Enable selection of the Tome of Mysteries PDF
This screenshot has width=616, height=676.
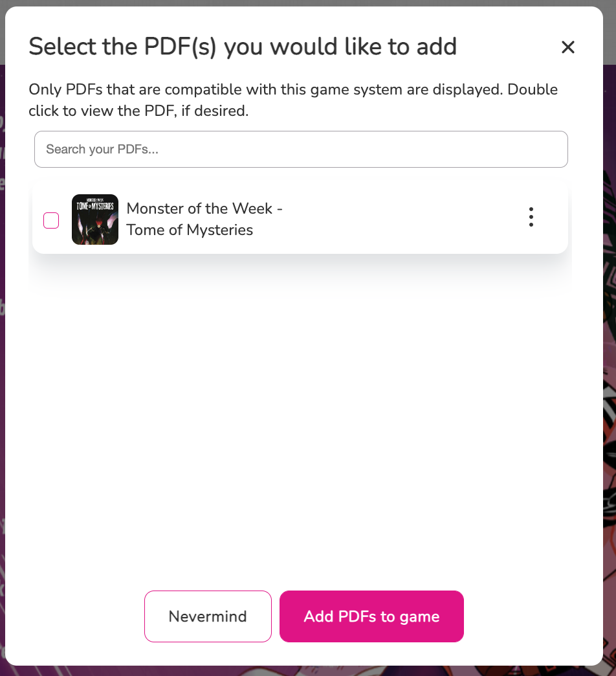[x=51, y=220]
